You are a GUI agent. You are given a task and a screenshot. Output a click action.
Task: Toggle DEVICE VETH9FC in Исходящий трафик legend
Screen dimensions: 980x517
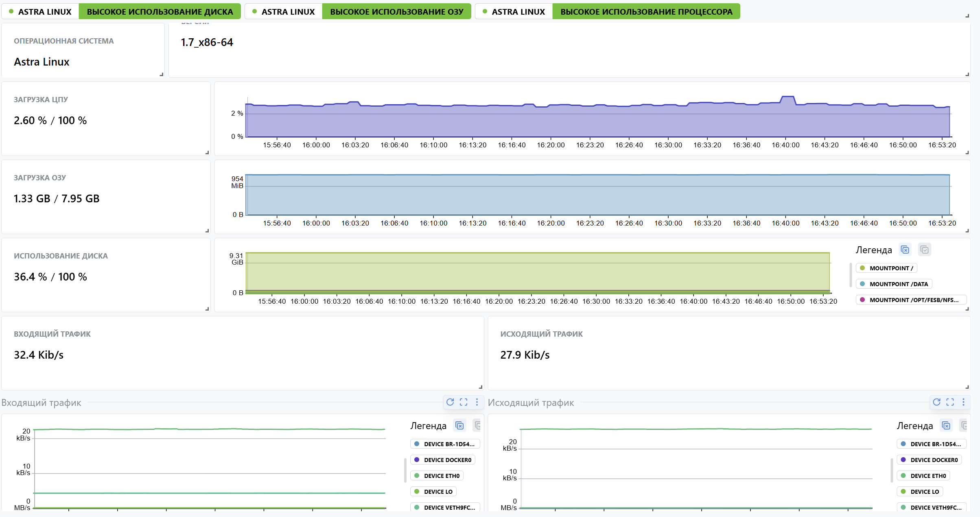click(x=932, y=507)
